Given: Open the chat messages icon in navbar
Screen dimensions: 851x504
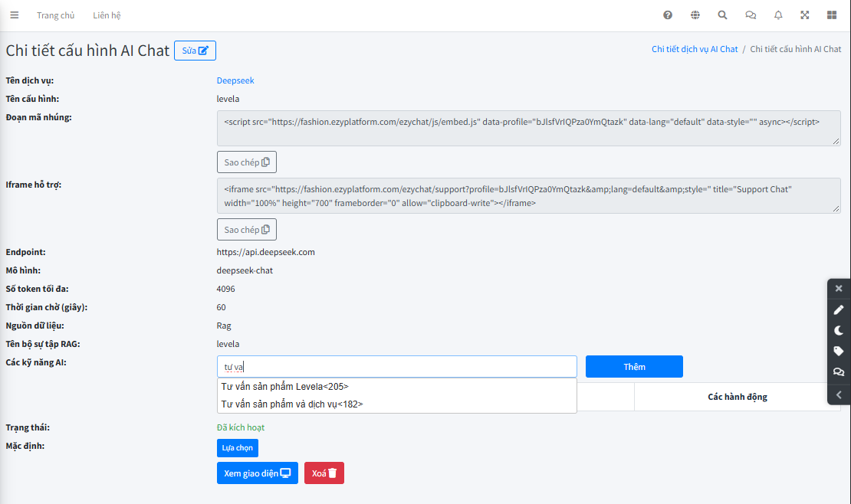Looking at the screenshot, I should pyautogui.click(x=751, y=15).
